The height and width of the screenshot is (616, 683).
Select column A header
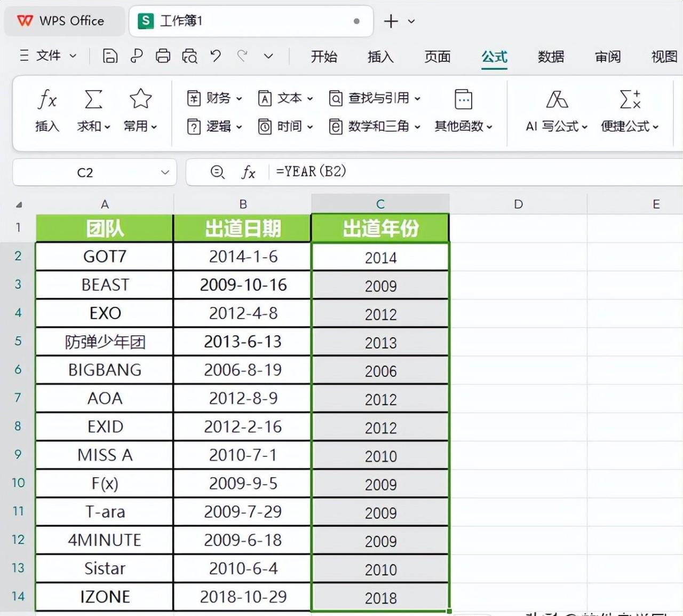[105, 204]
